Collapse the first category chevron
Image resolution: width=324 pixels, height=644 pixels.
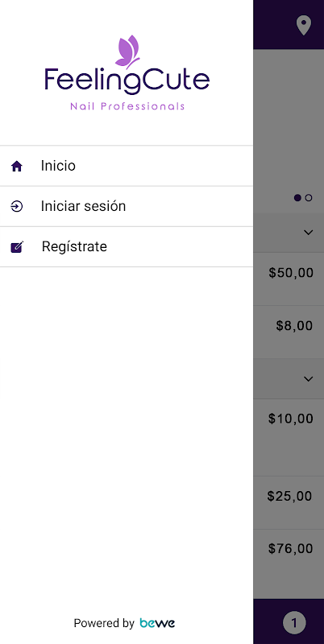(x=309, y=233)
